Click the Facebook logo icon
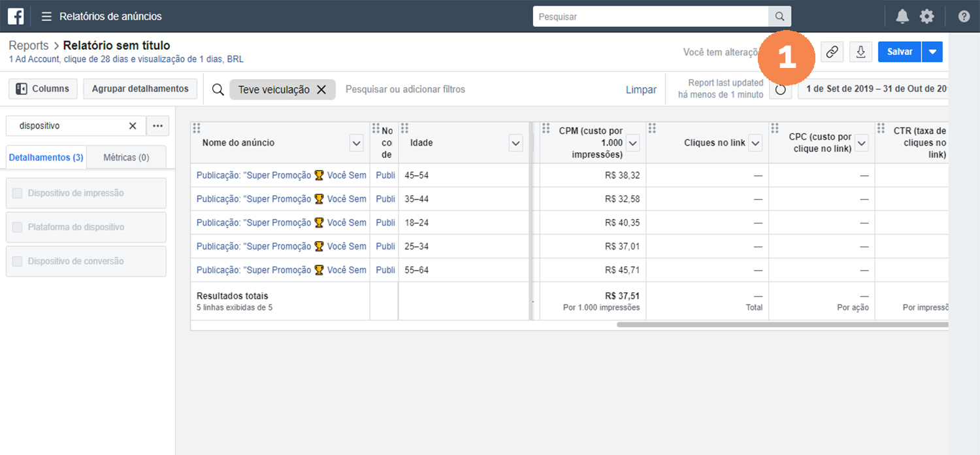Viewport: 980px width, 455px height. (16, 16)
